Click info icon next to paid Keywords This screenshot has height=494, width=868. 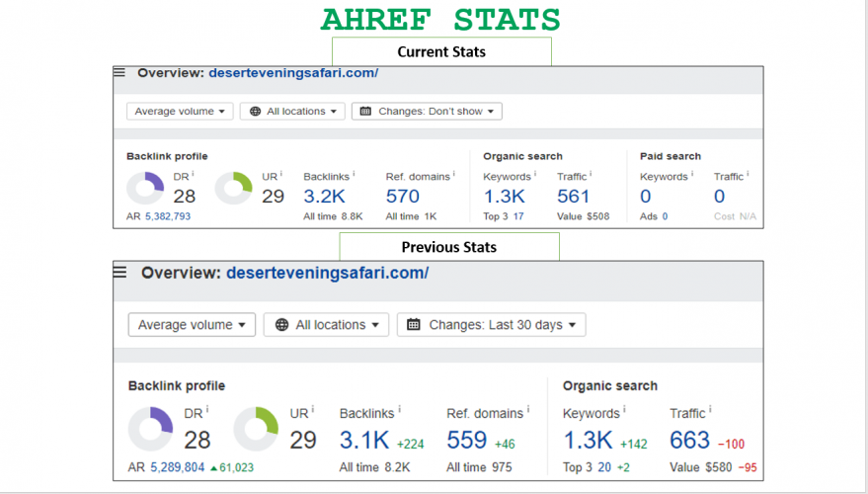click(692, 174)
